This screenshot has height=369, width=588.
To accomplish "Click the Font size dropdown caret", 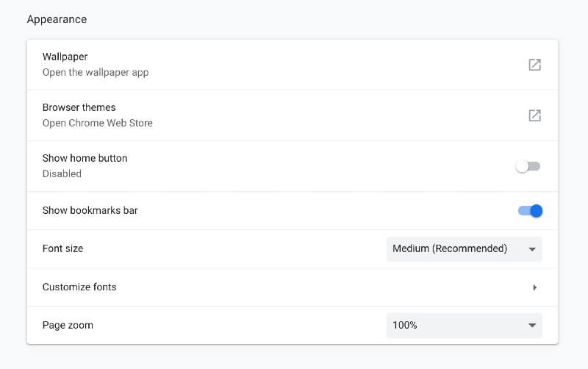I will pyautogui.click(x=531, y=249).
